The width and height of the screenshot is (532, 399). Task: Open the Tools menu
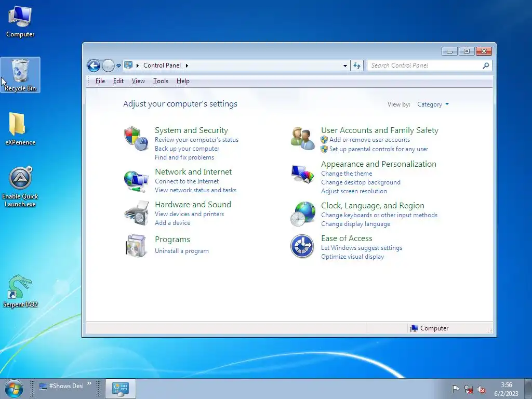point(161,81)
